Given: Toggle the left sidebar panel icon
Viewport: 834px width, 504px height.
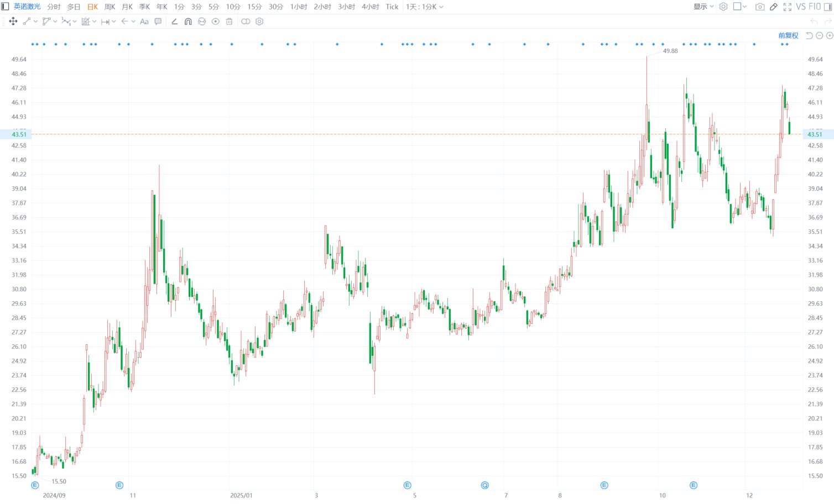Looking at the screenshot, I should tap(5, 7).
